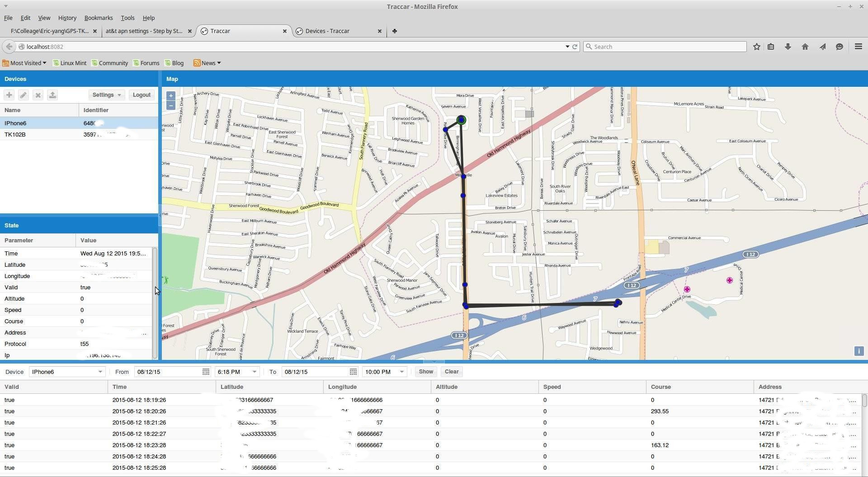Click the Show button
The width and height of the screenshot is (868, 477).
click(426, 372)
